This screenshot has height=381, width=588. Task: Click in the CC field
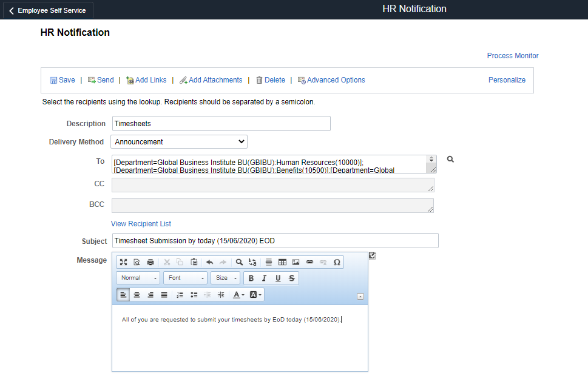(x=273, y=185)
